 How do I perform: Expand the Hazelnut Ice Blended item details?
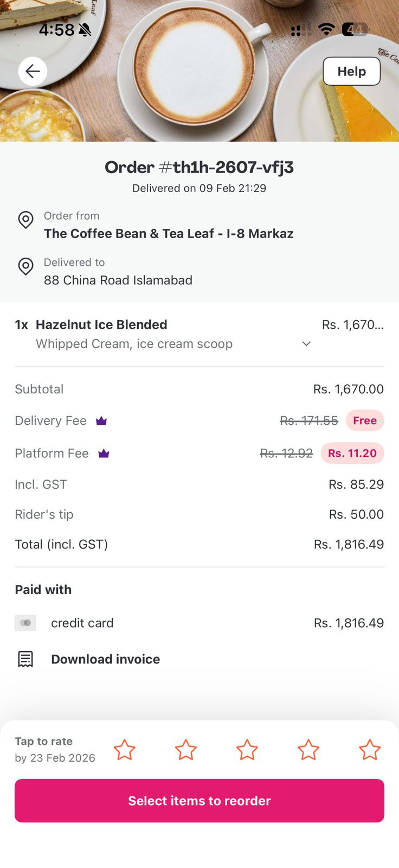pyautogui.click(x=306, y=343)
